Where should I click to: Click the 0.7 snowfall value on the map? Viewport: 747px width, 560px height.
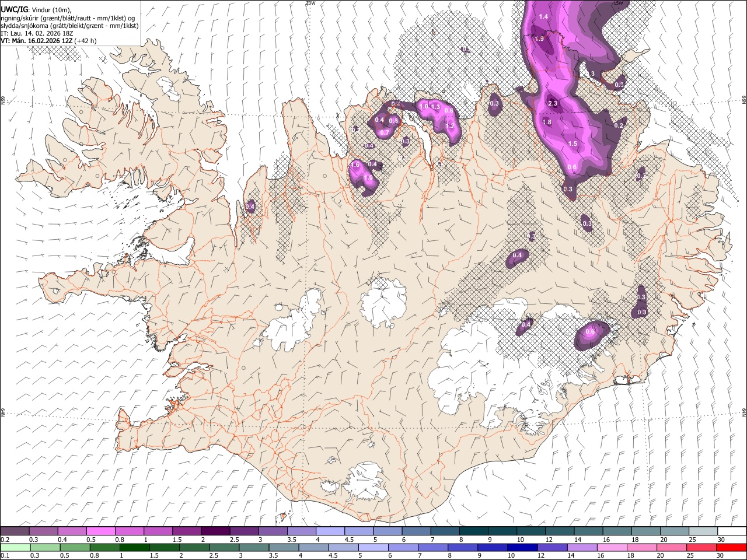click(x=384, y=132)
